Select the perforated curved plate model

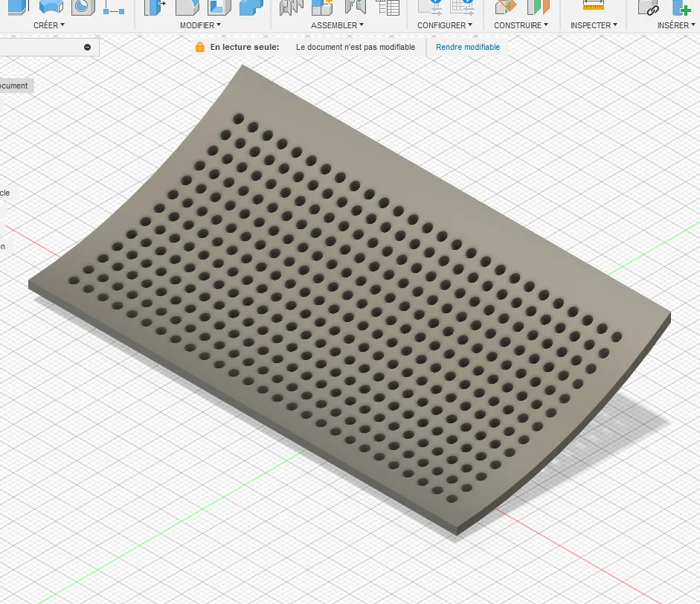coord(348,299)
